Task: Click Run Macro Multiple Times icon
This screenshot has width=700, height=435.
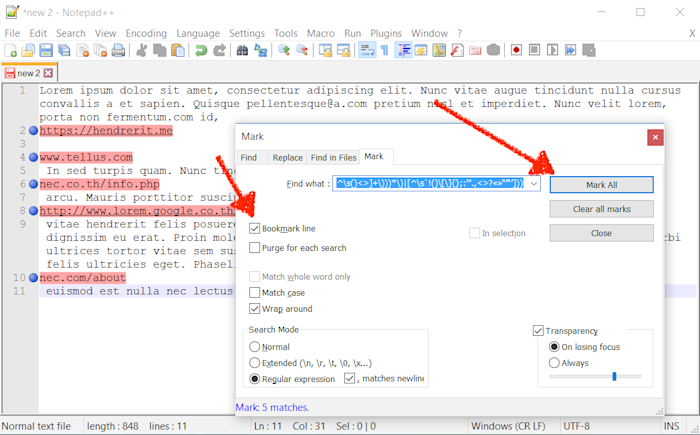Action: pyautogui.click(x=571, y=50)
